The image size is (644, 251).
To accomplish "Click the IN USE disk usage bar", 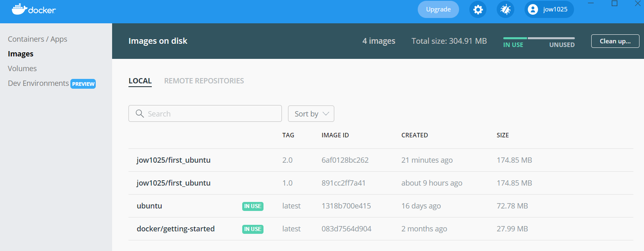I will pos(515,38).
